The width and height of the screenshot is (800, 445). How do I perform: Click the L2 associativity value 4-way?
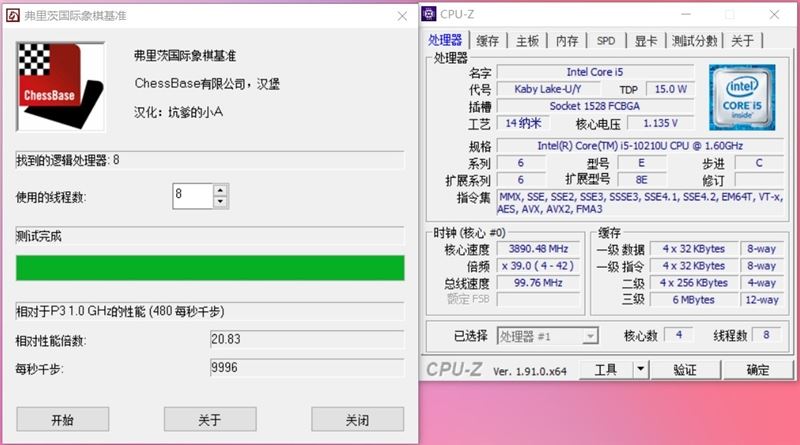[762, 283]
